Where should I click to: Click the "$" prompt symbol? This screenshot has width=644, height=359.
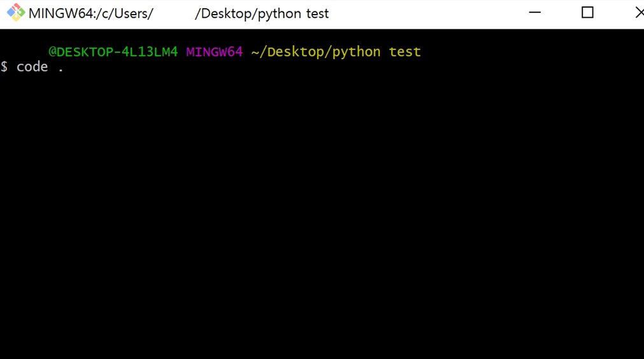coord(4,67)
